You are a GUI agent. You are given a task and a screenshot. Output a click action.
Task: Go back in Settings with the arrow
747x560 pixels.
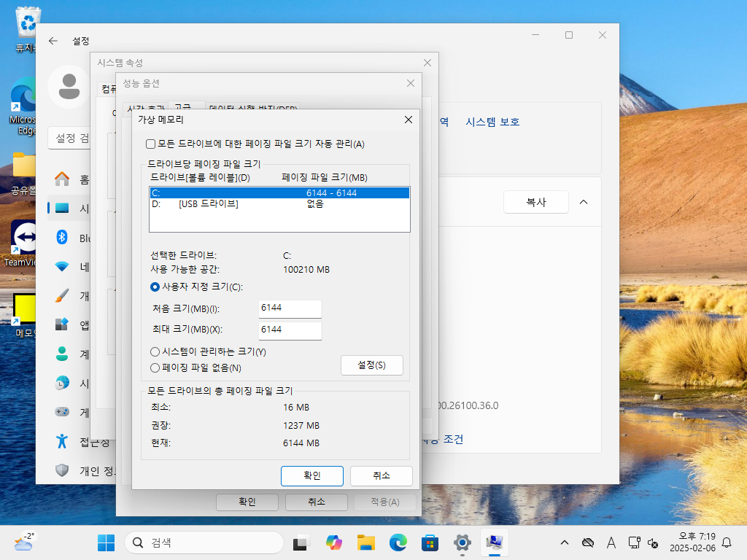coord(53,41)
